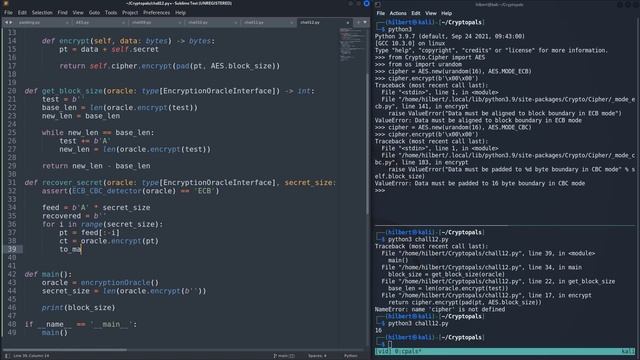Click 'ECB_CBC_detector' on line 32
This screenshot has width=640, height=360.
pos(107,191)
